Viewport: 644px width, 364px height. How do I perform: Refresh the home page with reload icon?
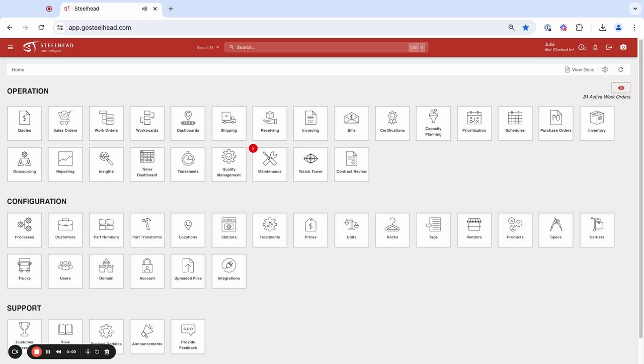pos(621,70)
